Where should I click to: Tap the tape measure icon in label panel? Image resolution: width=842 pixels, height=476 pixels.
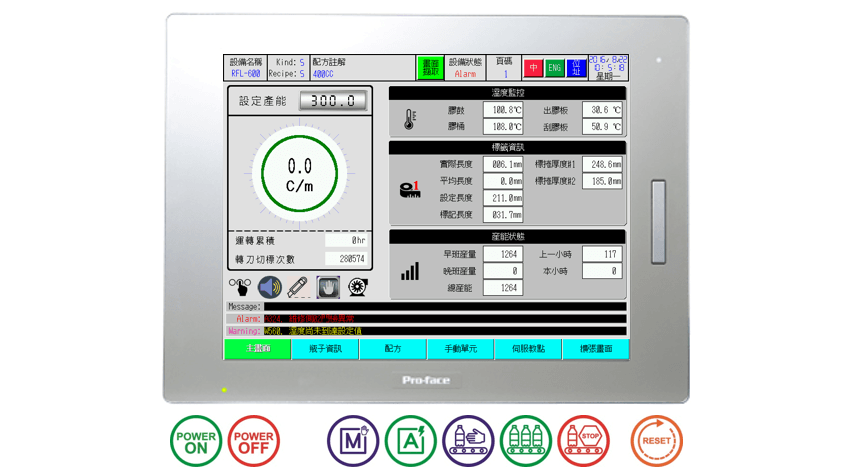click(x=410, y=190)
